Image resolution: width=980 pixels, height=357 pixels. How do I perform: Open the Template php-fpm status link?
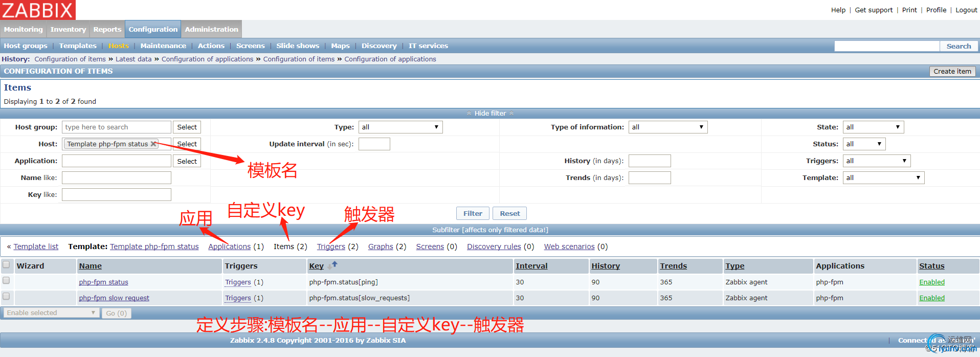tap(154, 247)
